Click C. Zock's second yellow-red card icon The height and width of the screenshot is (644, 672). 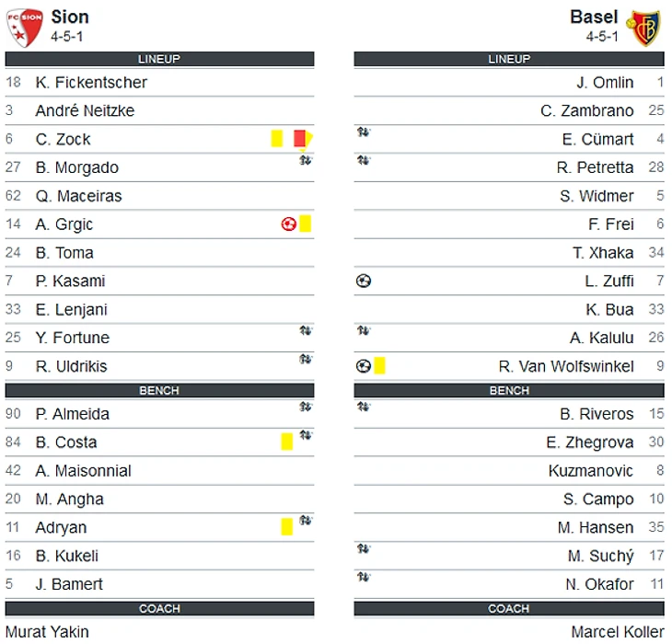click(x=303, y=139)
